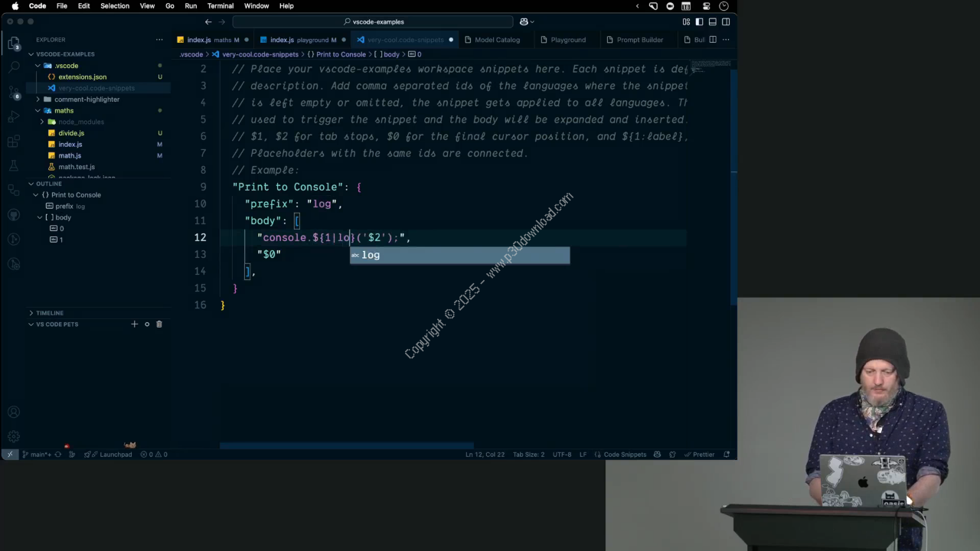Open Copilot dropdown chevron in title bar
Viewport: 980px width, 551px height.
coord(532,21)
